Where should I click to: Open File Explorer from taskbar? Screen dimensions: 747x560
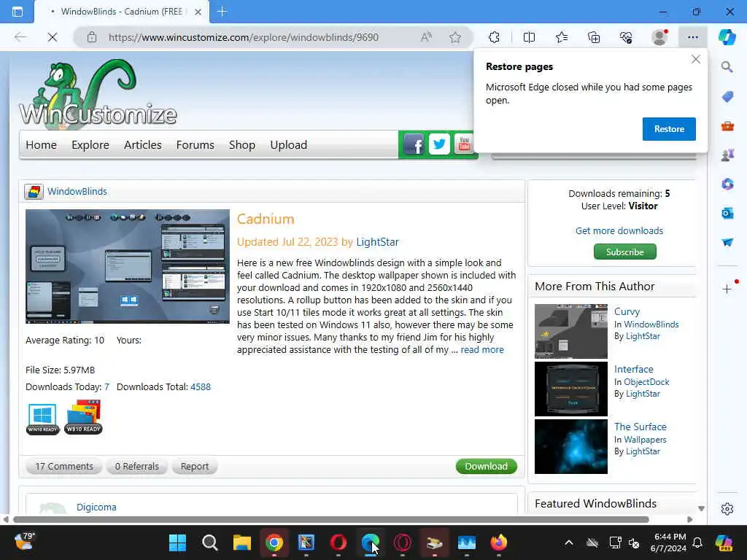[242, 542]
